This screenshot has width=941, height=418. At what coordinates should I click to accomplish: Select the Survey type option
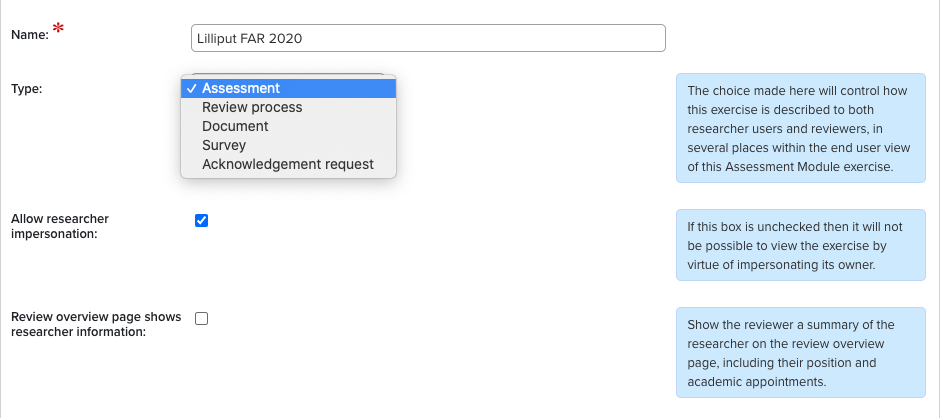click(224, 145)
